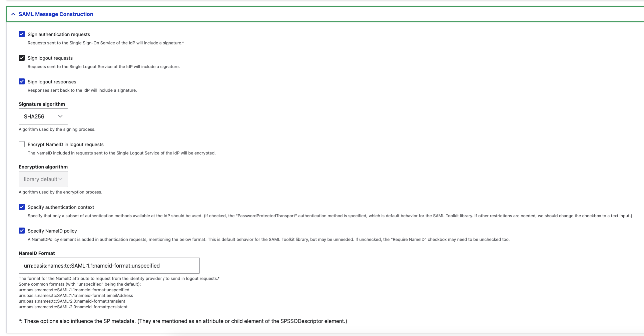
Task: Click the Sign logout requests label
Action: (x=50, y=58)
